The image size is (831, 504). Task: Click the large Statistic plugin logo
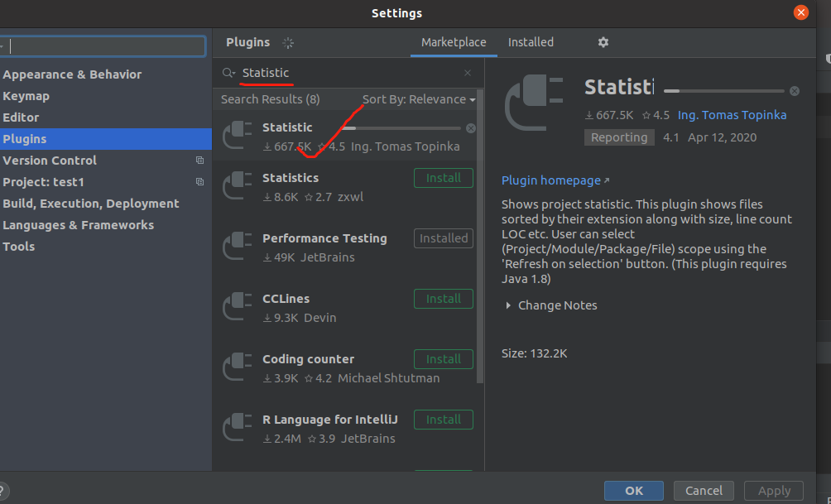pyautogui.click(x=534, y=103)
